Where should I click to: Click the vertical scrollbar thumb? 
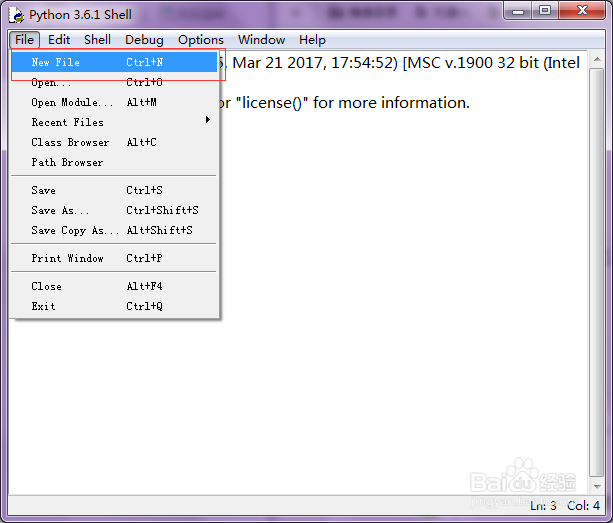pyautogui.click(x=597, y=273)
